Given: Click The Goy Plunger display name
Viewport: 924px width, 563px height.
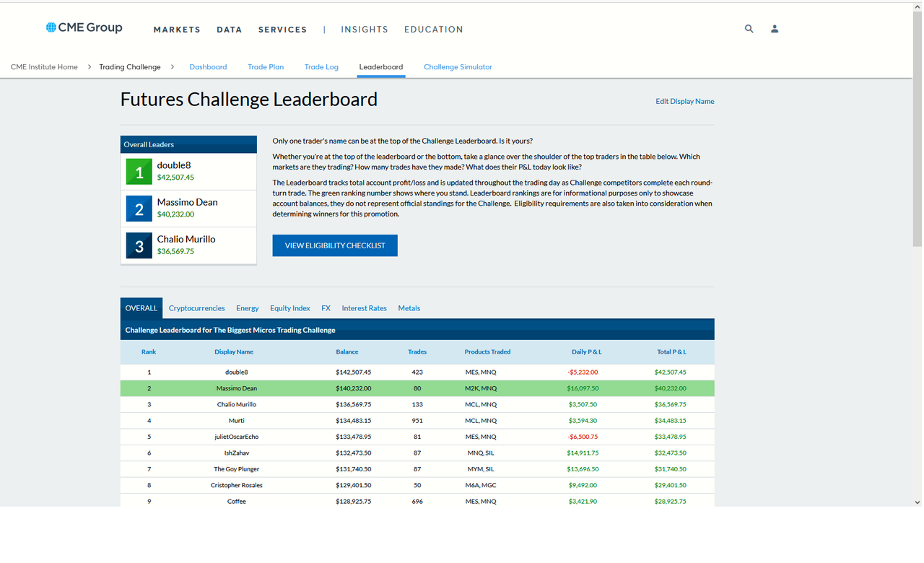Looking at the screenshot, I should [237, 469].
